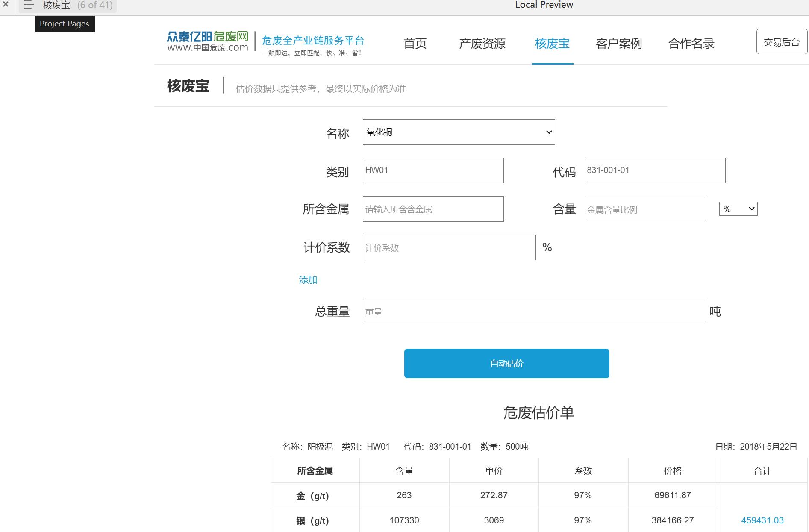809x532 pixels.
Task: Switch to the 合作名录 navigation tab
Action: pos(691,43)
